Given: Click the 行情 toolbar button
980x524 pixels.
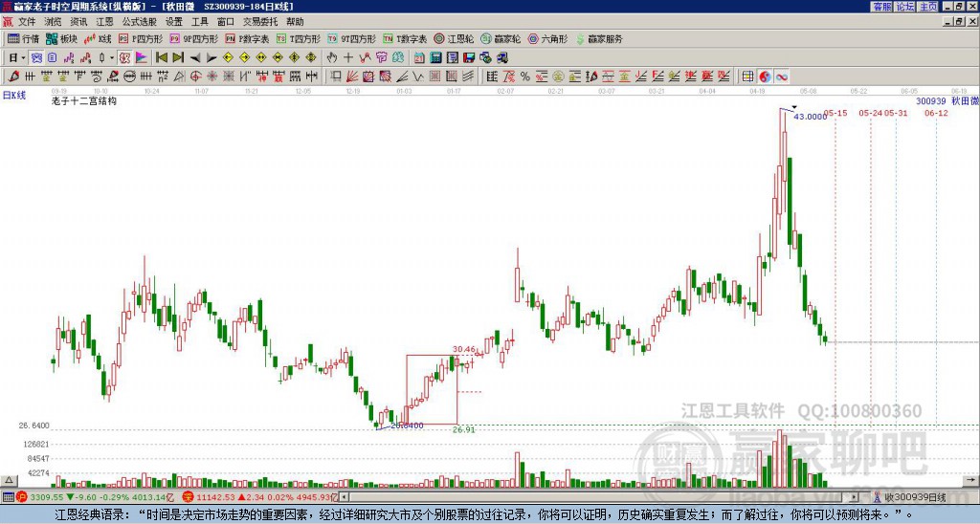Looking at the screenshot, I should pyautogui.click(x=23, y=38).
